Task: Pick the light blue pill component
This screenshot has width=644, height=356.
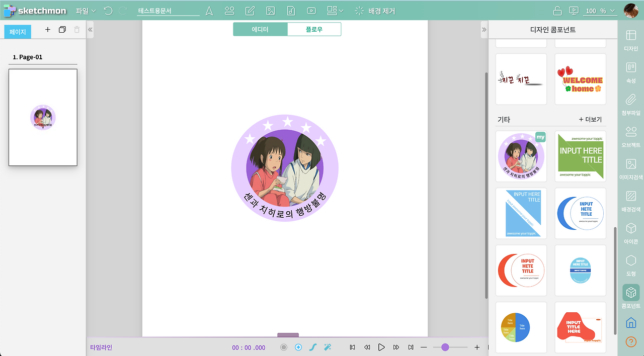Action: [x=581, y=271]
